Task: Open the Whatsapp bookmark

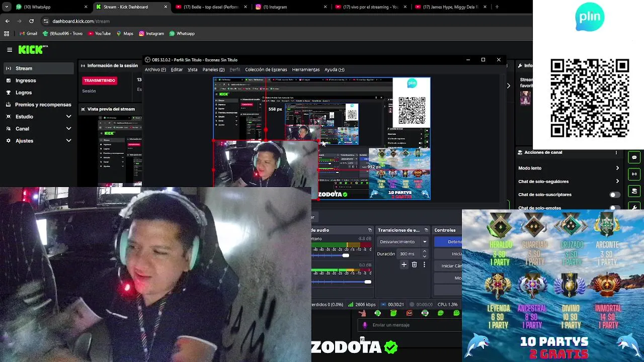Action: pos(182,34)
